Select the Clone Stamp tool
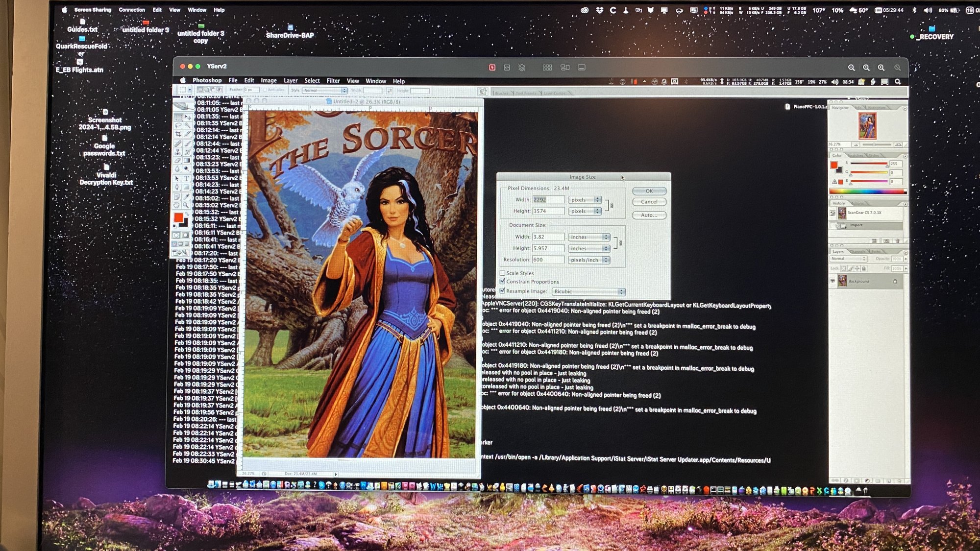 pos(178,152)
